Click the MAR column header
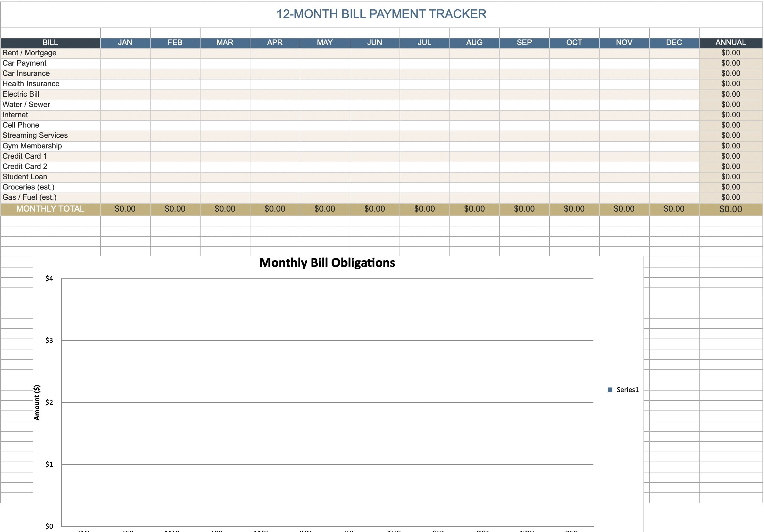764x532 pixels. click(225, 43)
